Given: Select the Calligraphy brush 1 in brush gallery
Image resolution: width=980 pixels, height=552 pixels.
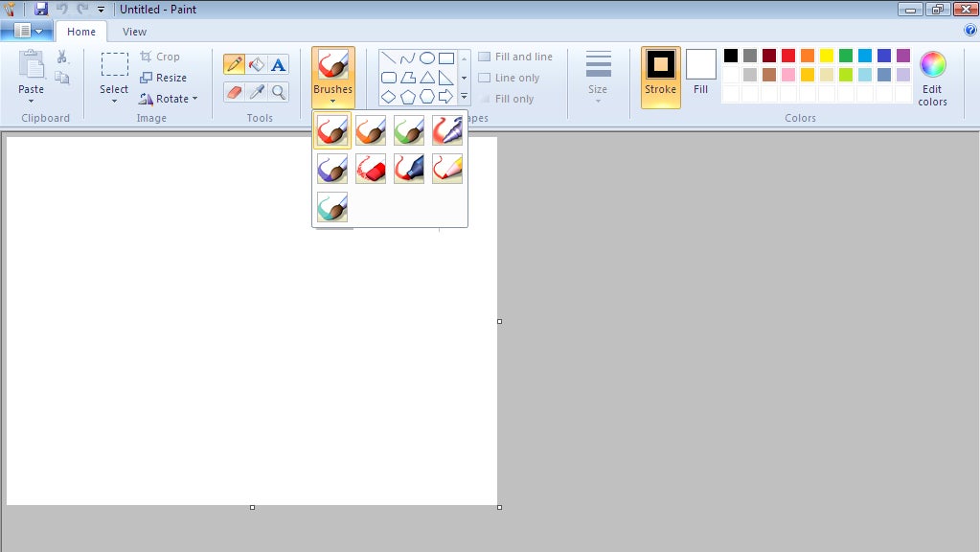Looking at the screenshot, I should point(371,130).
